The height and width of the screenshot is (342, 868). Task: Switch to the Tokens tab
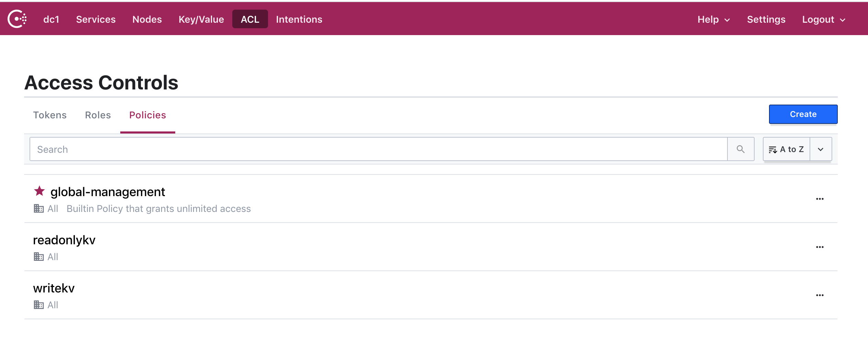tap(50, 115)
